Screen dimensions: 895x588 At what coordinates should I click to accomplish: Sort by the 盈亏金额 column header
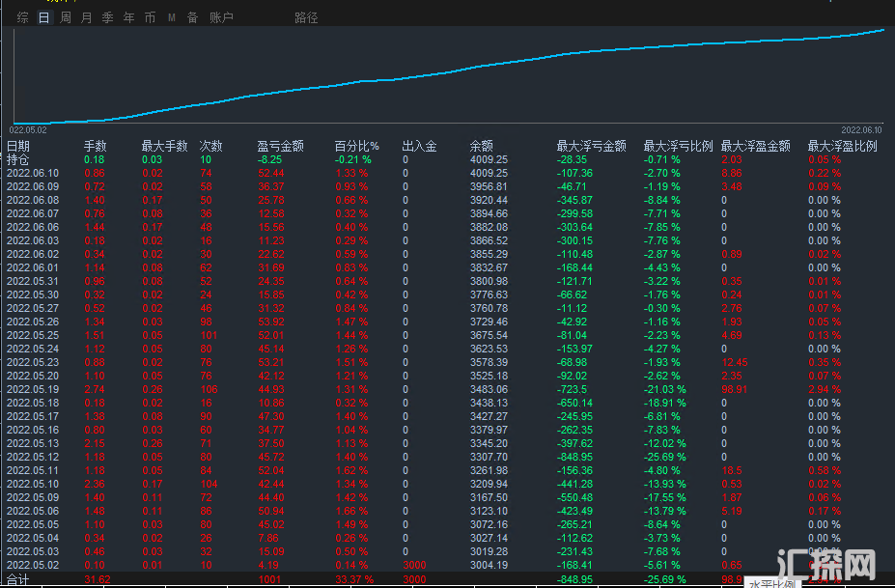click(x=280, y=146)
